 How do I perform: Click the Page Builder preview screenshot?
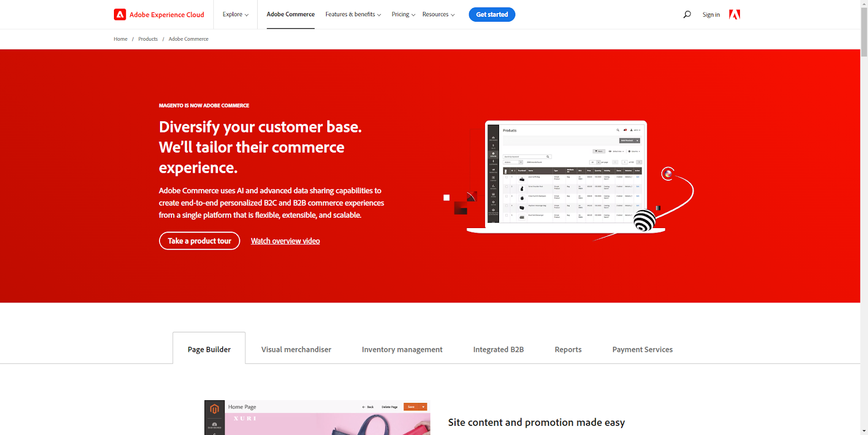point(317,418)
